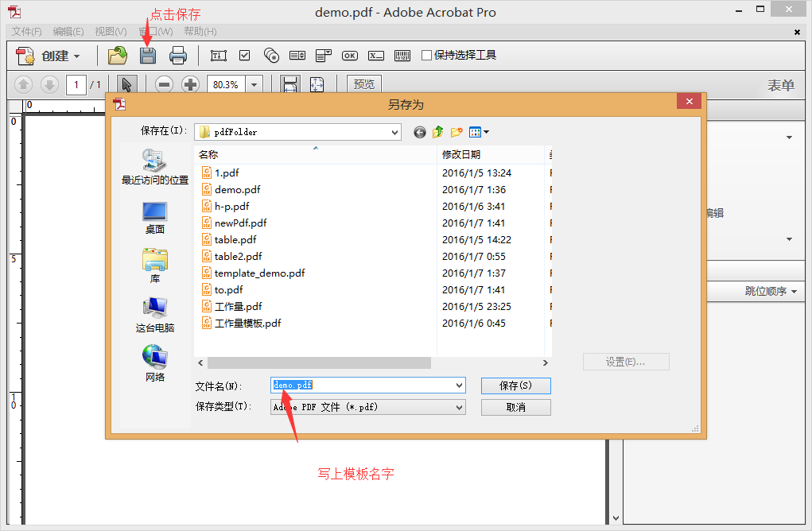Viewport: 812px width, 531px height.
Task: Click the 取消 button
Action: pos(516,407)
